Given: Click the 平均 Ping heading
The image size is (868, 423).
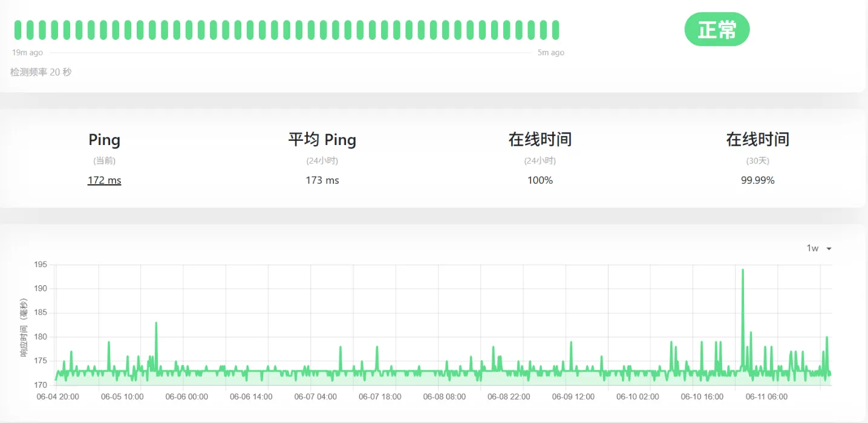Looking at the screenshot, I should coord(322,140).
